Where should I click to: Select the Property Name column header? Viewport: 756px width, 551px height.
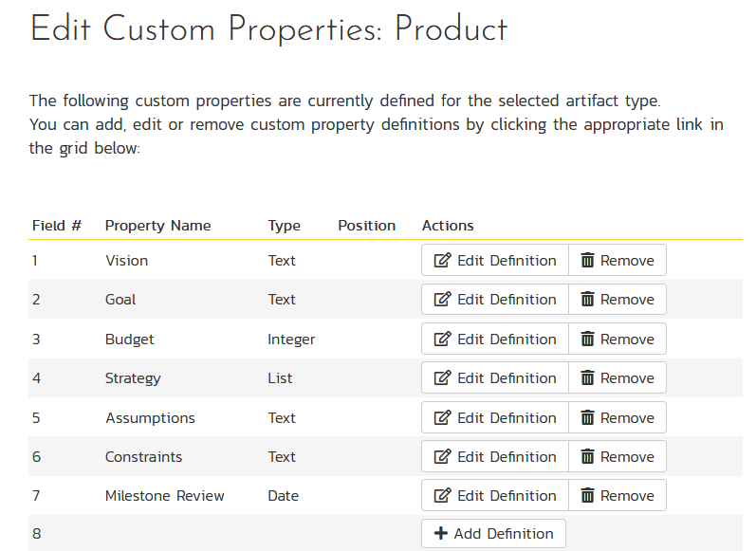[157, 226]
